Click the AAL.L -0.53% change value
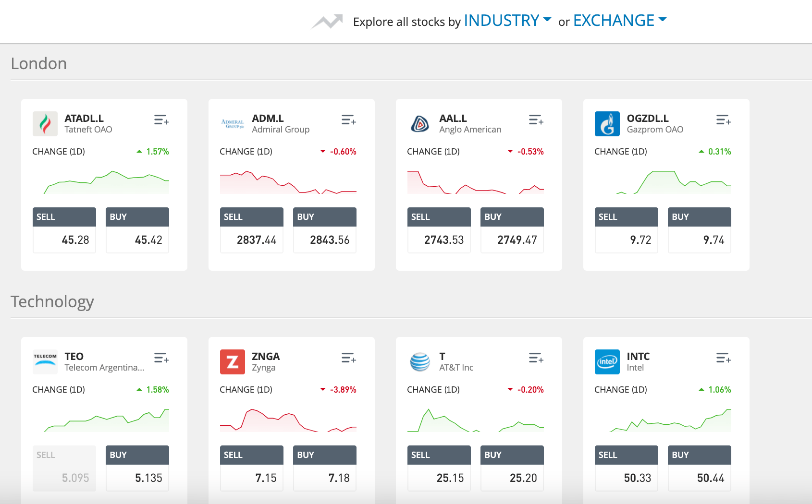812x504 pixels. pyautogui.click(x=530, y=152)
